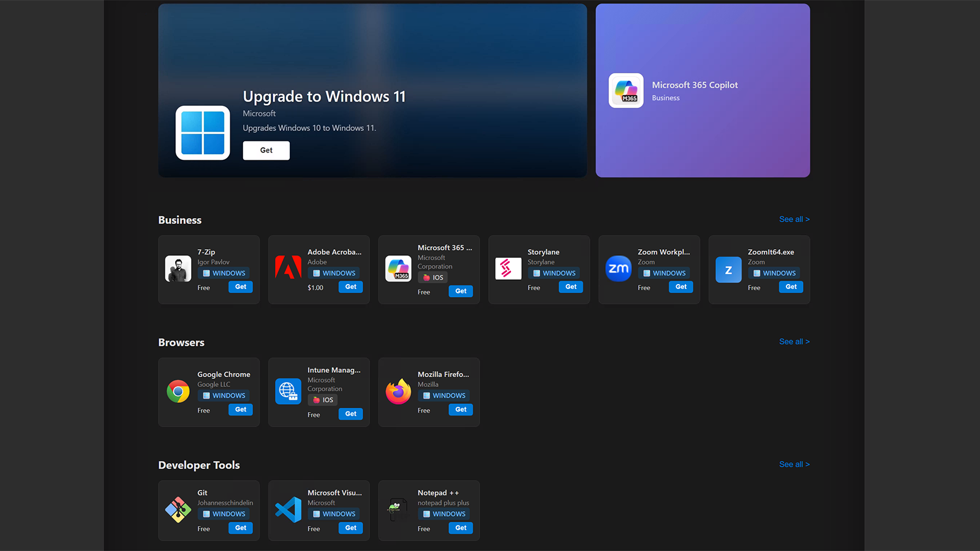The image size is (980, 551).
Task: Click Get for 7-Zip
Action: [241, 287]
